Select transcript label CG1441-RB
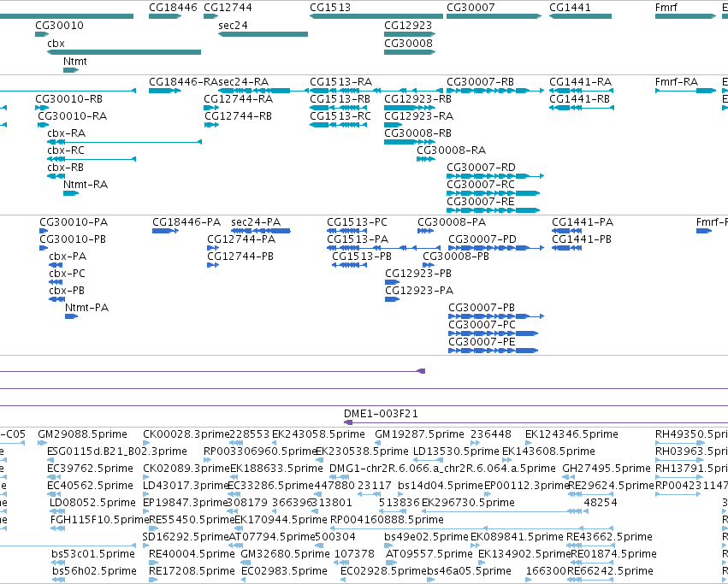This screenshot has height=584, width=728. click(x=579, y=99)
